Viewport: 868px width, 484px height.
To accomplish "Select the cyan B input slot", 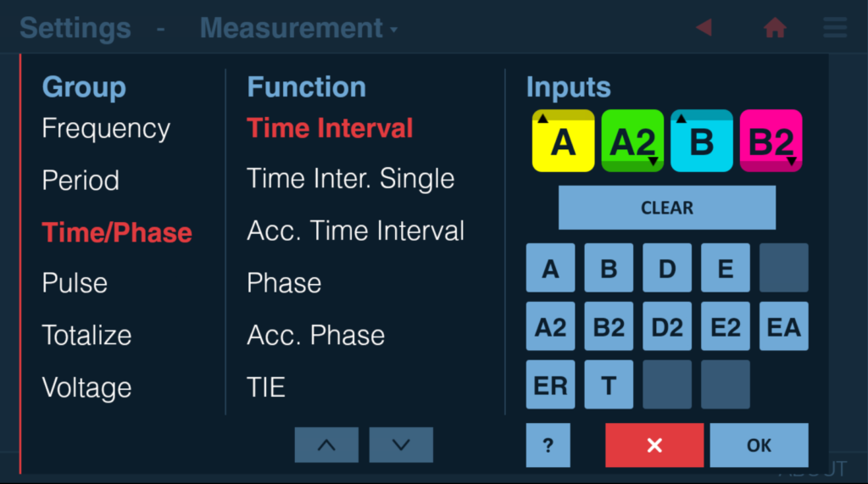I will 701,141.
